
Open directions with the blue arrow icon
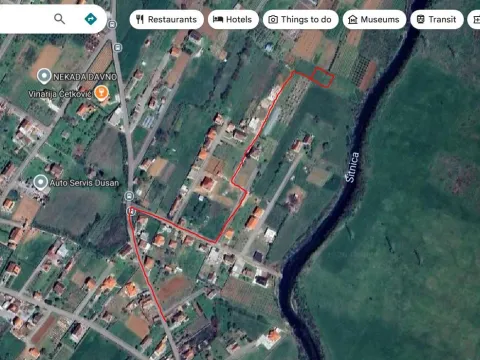[x=91, y=19]
